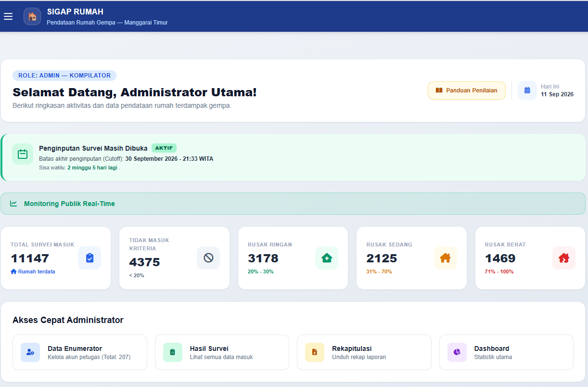Screen dimensions: 588x387
Task: Select the Rusak Berat count 1469
Action: coord(500,258)
